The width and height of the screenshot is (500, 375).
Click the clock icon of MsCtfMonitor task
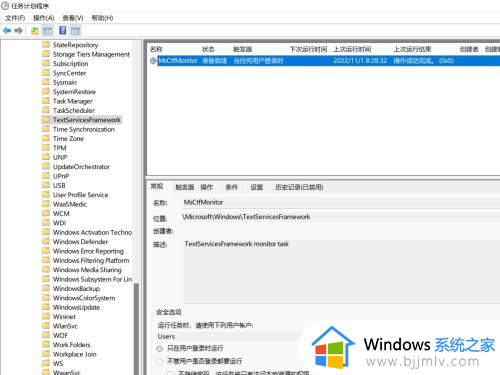pos(153,61)
